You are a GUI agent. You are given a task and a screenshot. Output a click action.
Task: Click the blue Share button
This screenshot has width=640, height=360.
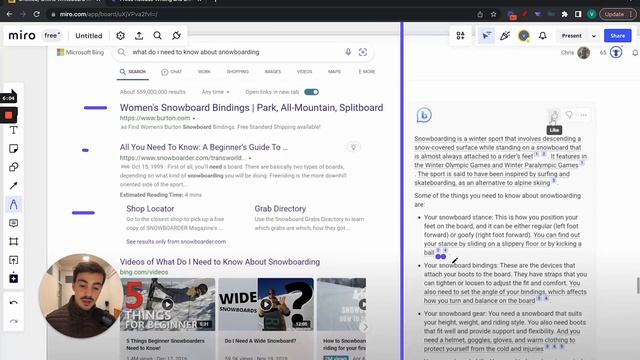(618, 36)
